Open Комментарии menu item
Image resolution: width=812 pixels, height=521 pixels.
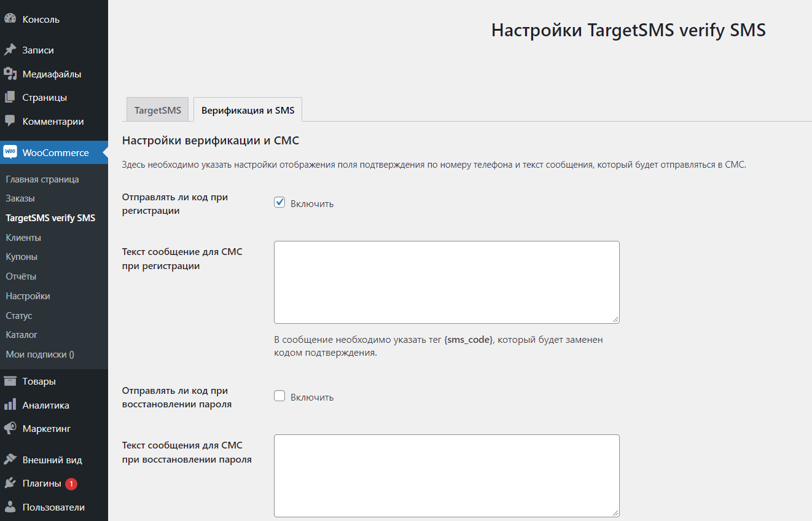54,121
